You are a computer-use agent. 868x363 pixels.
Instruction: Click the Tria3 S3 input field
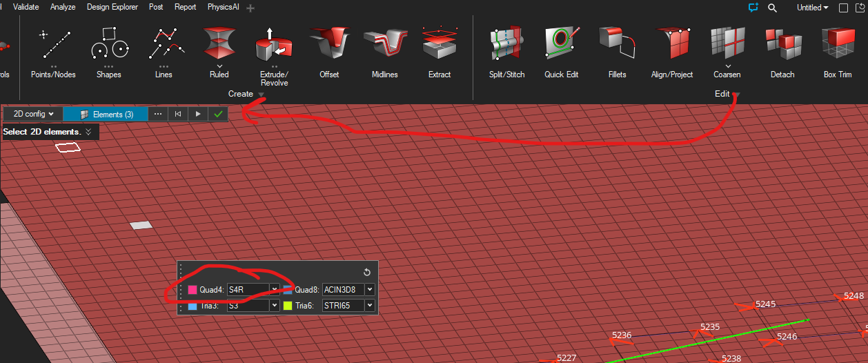click(x=248, y=305)
